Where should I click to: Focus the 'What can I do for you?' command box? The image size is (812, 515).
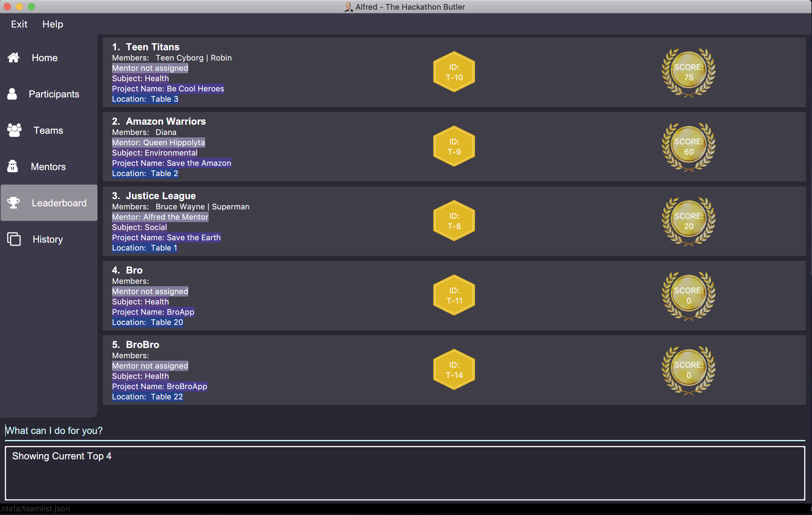(x=405, y=431)
